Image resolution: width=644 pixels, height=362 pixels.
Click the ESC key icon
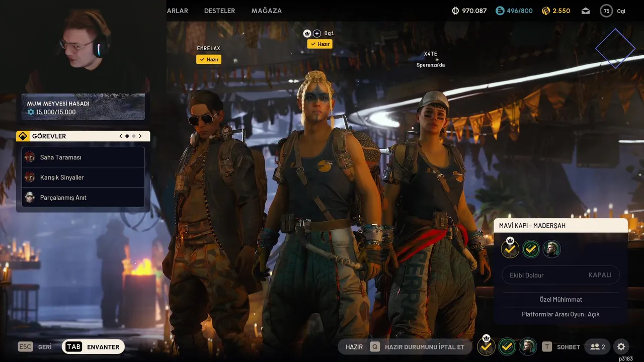pyautogui.click(x=26, y=347)
